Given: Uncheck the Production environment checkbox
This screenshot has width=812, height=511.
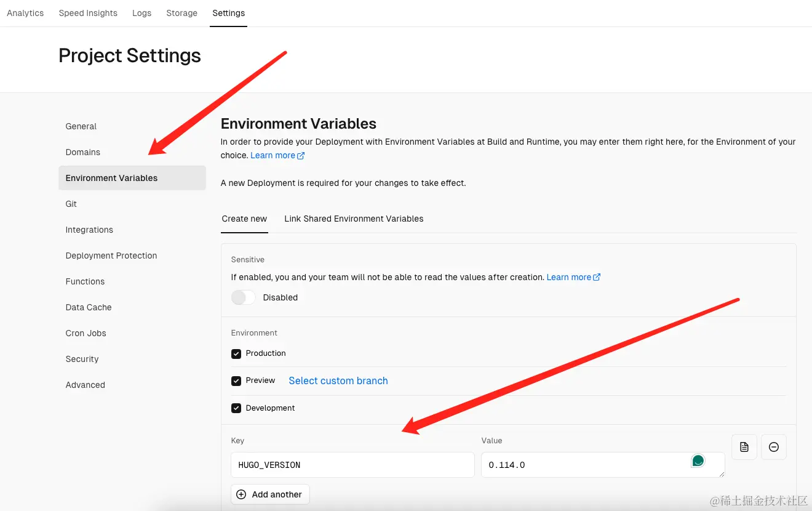Looking at the screenshot, I should (x=236, y=354).
